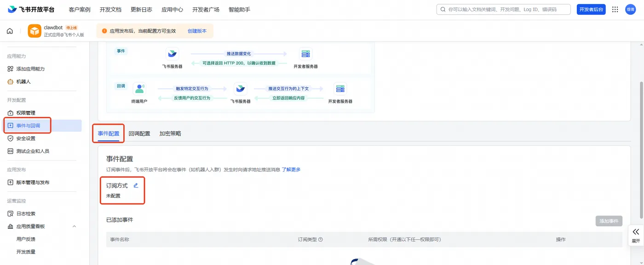Click the clawdbot orange app icon
Viewport: 644px width, 265px height.
tap(34, 31)
